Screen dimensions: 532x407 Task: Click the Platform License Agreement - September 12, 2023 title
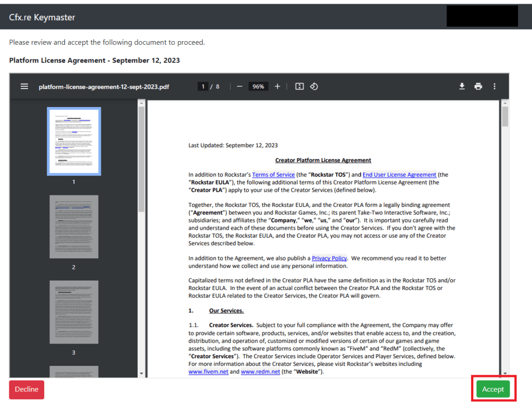tap(95, 60)
